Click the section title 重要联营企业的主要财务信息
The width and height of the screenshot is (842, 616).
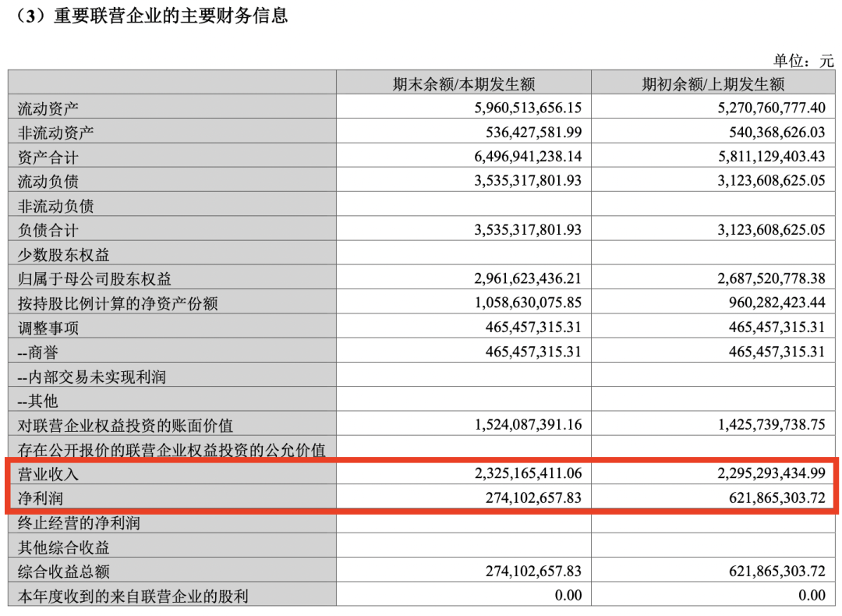click(171, 15)
